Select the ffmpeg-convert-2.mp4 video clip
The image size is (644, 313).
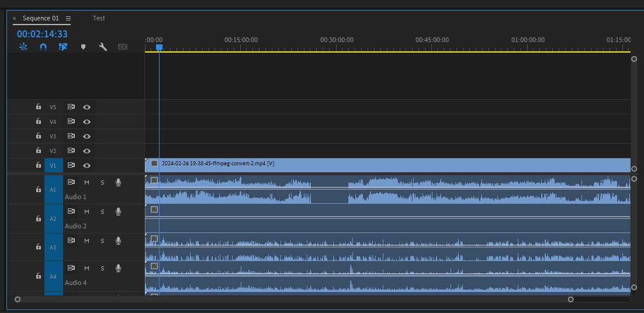tap(387, 165)
